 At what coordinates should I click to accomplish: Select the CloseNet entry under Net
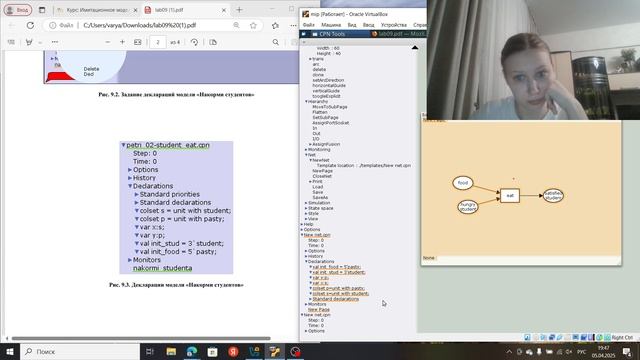[x=322, y=176]
